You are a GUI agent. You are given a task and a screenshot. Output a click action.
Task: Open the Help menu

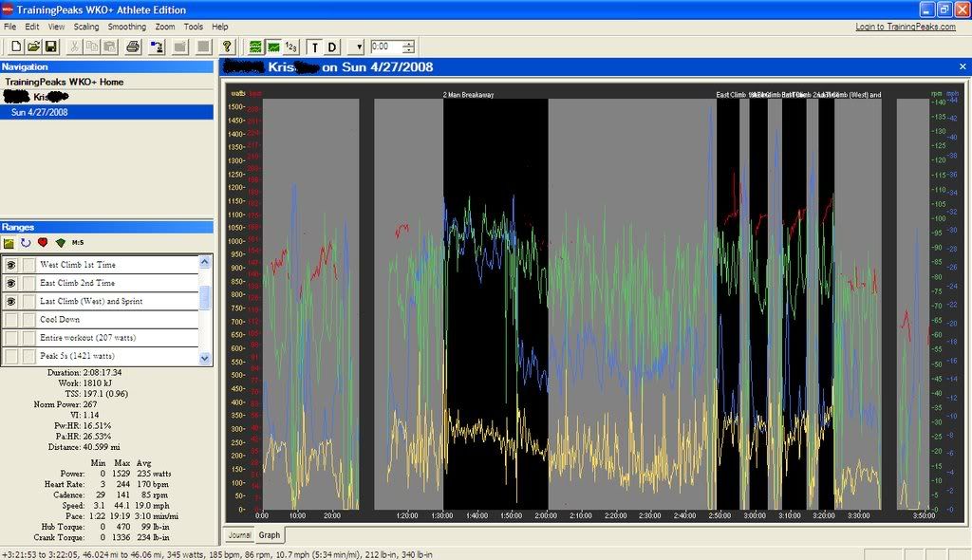(220, 27)
